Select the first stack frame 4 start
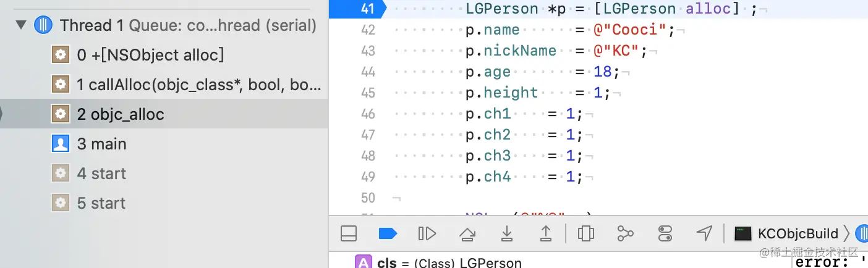This screenshot has height=268, width=868. click(x=164, y=174)
